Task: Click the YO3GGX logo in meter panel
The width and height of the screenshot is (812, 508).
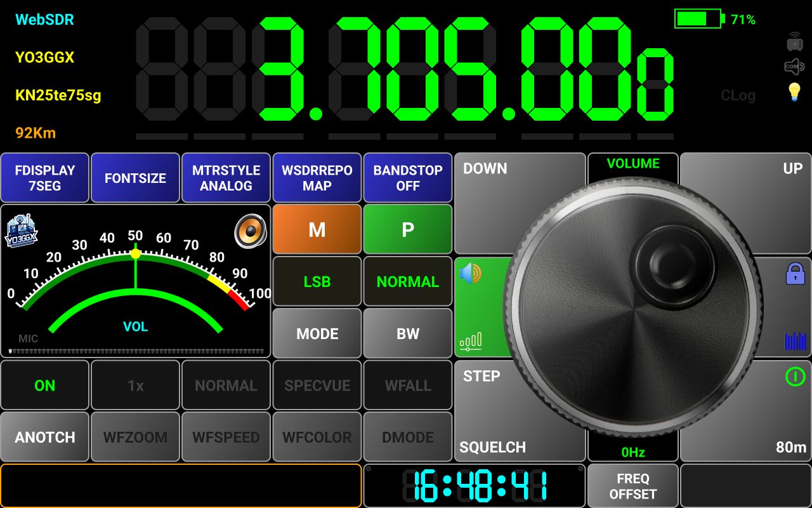Action: pyautogui.click(x=22, y=231)
